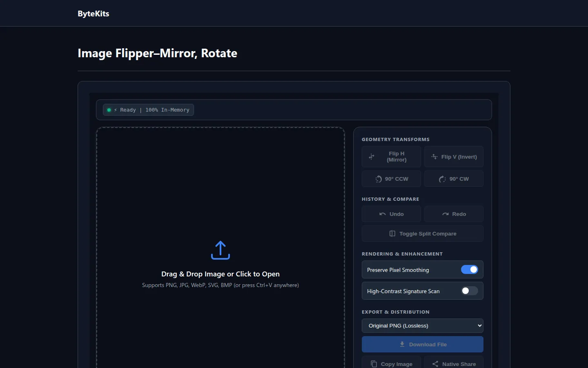Click the Ready 100% In-Memory status badge
Screen dimensions: 588x368
point(148,110)
